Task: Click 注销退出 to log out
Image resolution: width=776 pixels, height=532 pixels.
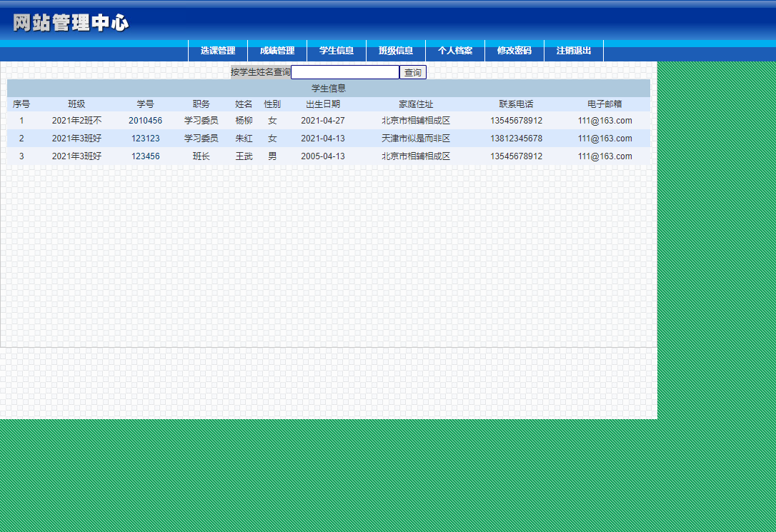Action: tap(574, 51)
